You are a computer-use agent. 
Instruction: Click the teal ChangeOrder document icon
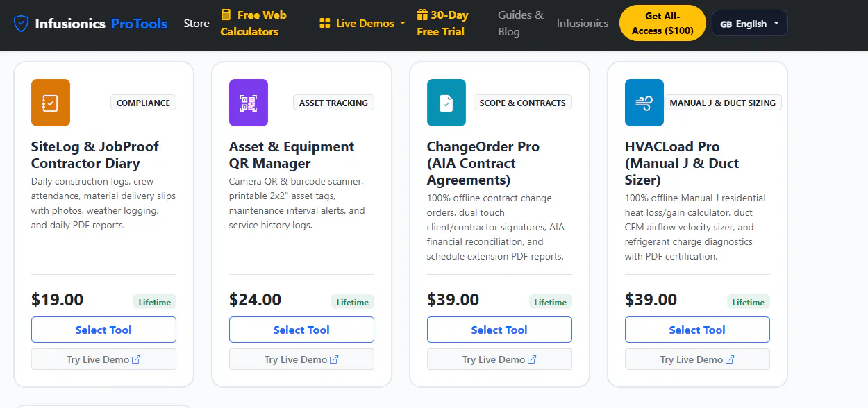[446, 103]
